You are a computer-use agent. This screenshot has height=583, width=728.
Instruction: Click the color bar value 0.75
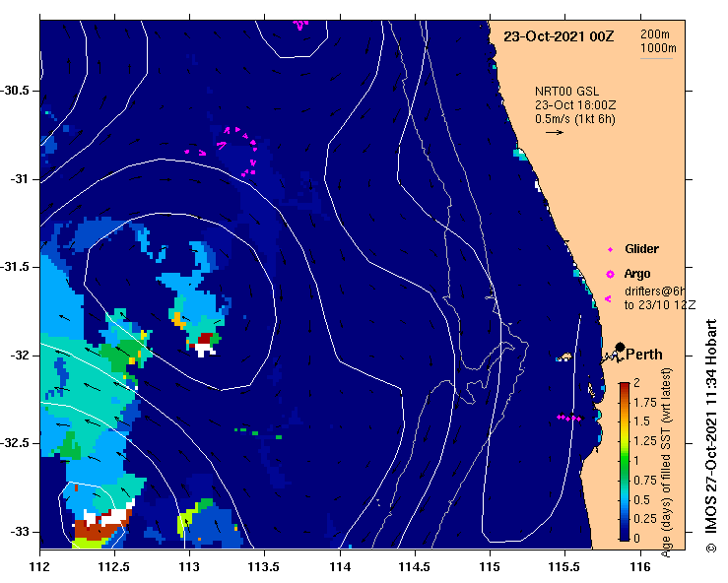[x=645, y=480]
